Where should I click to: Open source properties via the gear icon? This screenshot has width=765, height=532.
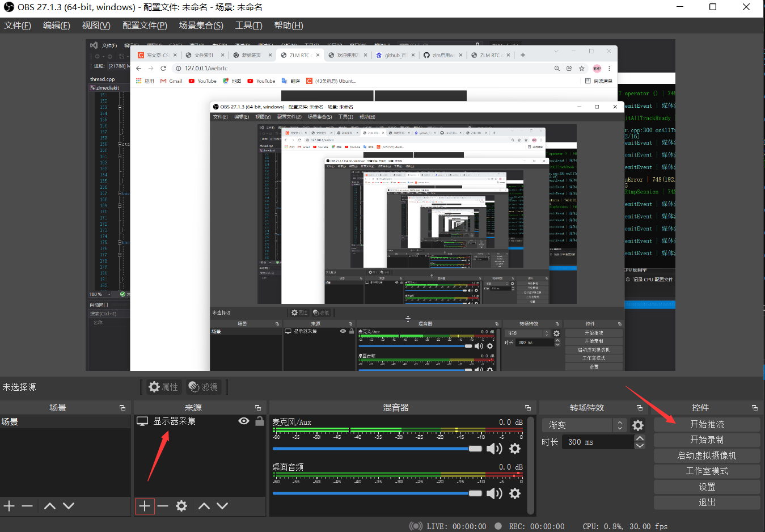[181, 506]
